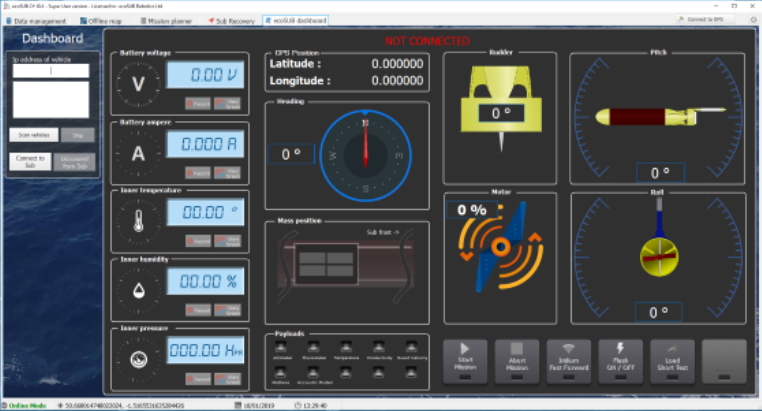The width and height of the screenshot is (762, 411).
Task: Click the heading compass dial
Action: click(x=365, y=154)
